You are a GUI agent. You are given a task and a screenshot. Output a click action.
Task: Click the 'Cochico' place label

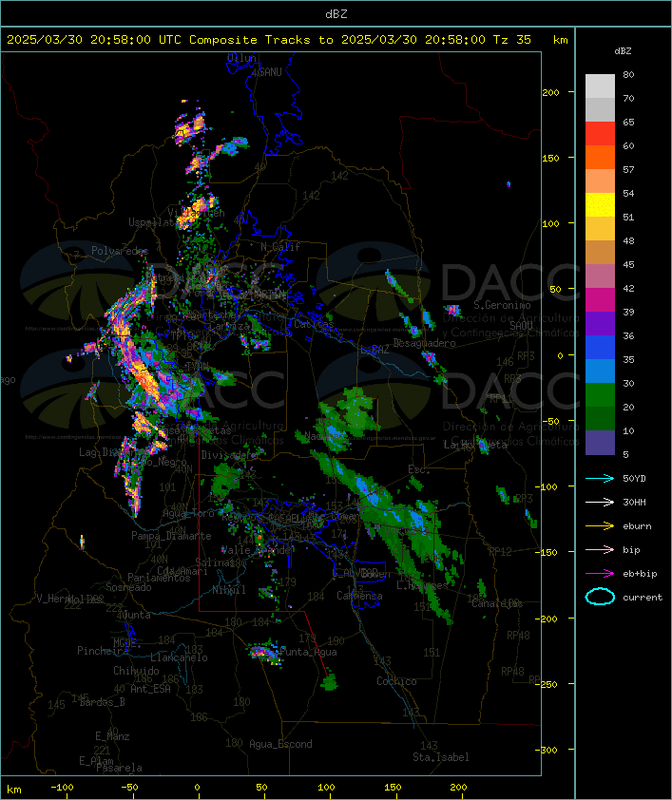click(x=396, y=681)
